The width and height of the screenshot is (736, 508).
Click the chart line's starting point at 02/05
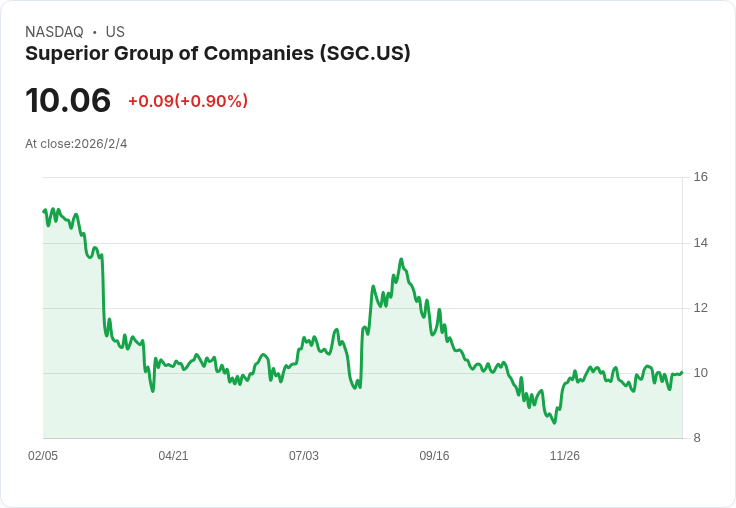(x=44, y=211)
